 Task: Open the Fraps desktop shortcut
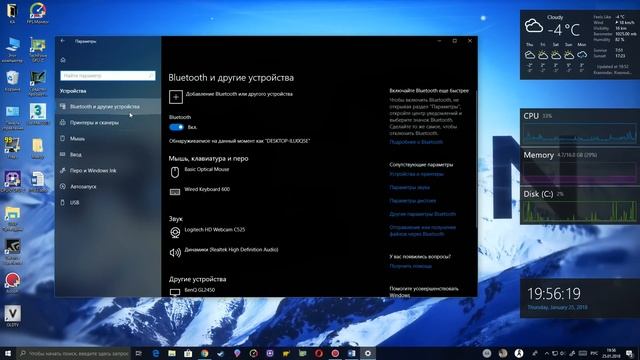coord(12,148)
